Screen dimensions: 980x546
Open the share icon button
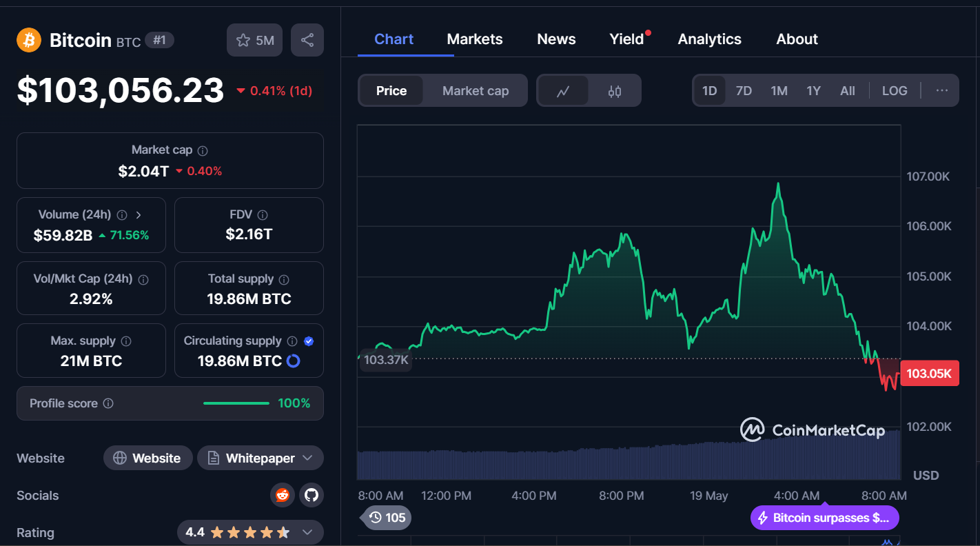tap(307, 40)
